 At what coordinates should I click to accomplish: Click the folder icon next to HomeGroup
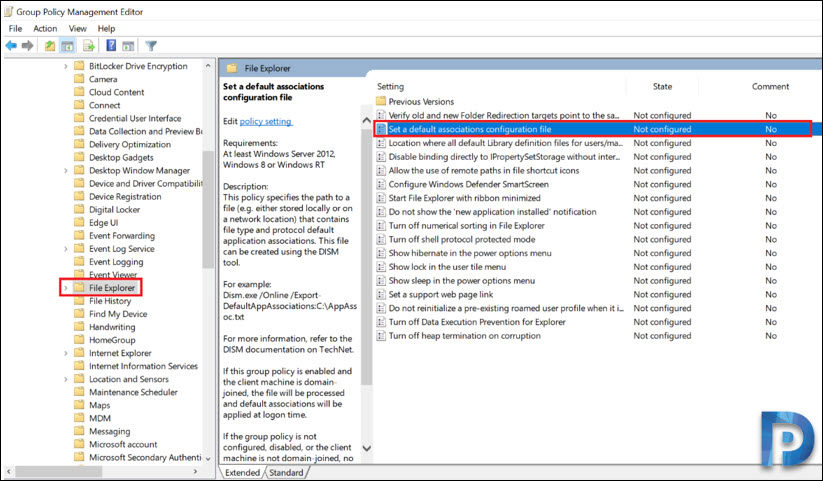pos(79,340)
